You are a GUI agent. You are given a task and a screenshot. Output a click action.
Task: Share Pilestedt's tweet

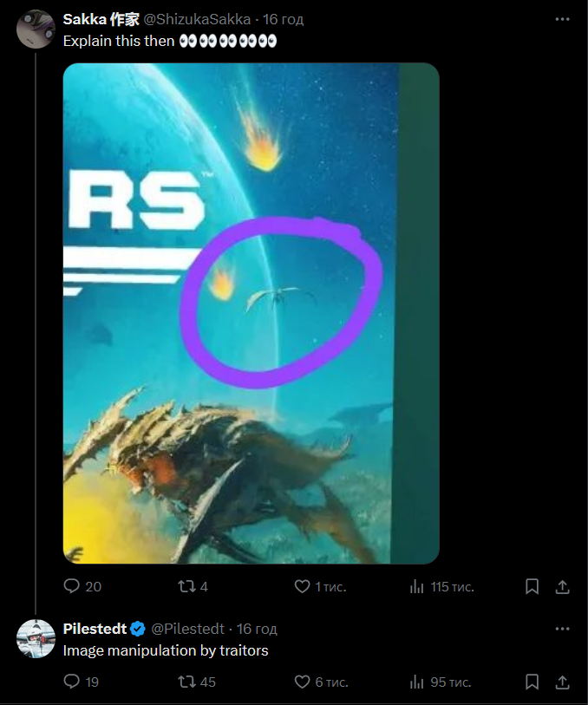coord(562,682)
